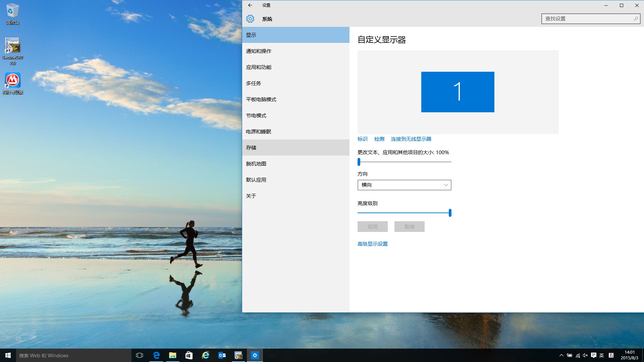Image resolution: width=644 pixels, height=362 pixels.
Task: Show hidden system tray icons chevron
Action: click(561, 355)
